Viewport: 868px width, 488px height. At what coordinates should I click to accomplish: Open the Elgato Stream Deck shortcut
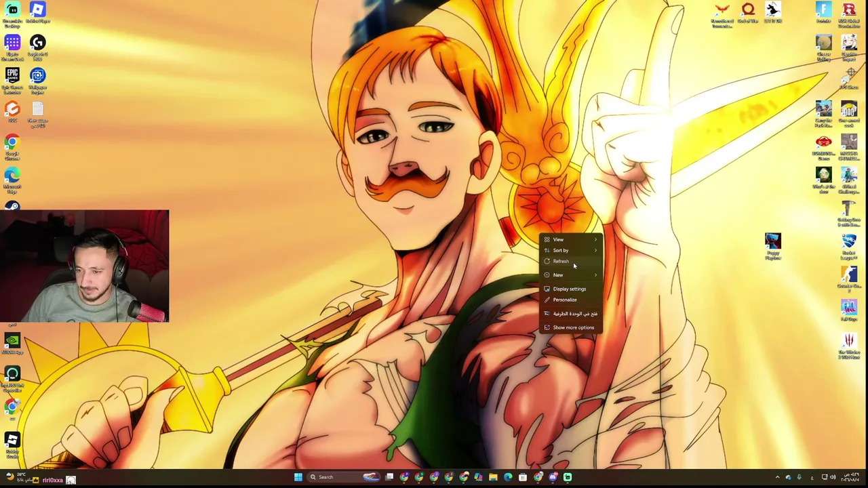click(x=12, y=47)
